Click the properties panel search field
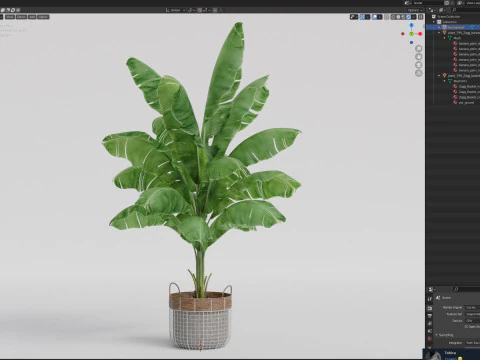The image size is (480, 360). point(467,289)
